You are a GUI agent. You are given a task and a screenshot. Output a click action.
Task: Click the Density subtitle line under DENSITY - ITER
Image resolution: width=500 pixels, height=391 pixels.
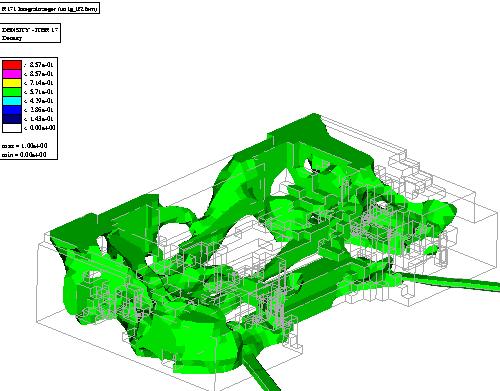coord(12,38)
